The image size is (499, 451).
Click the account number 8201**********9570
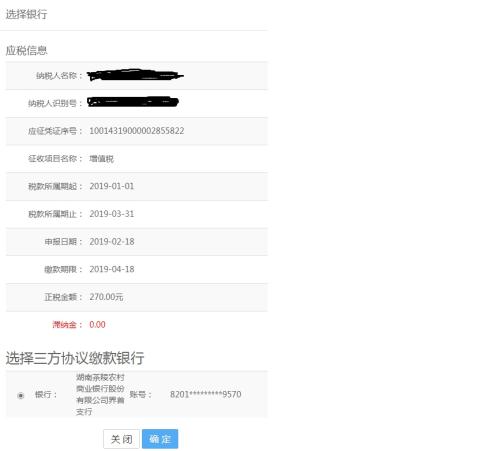click(x=206, y=394)
